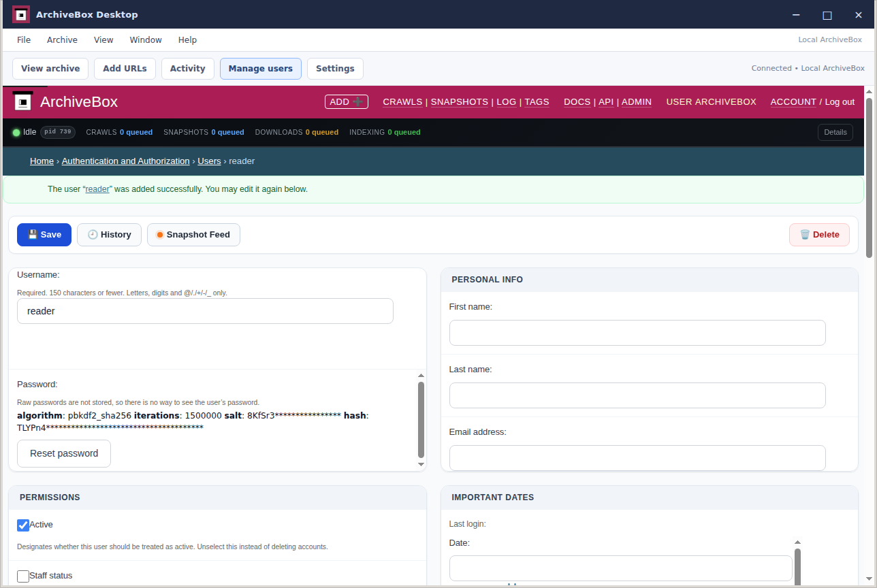The height and width of the screenshot is (588, 877).
Task: Click the First name input field
Action: click(x=637, y=333)
